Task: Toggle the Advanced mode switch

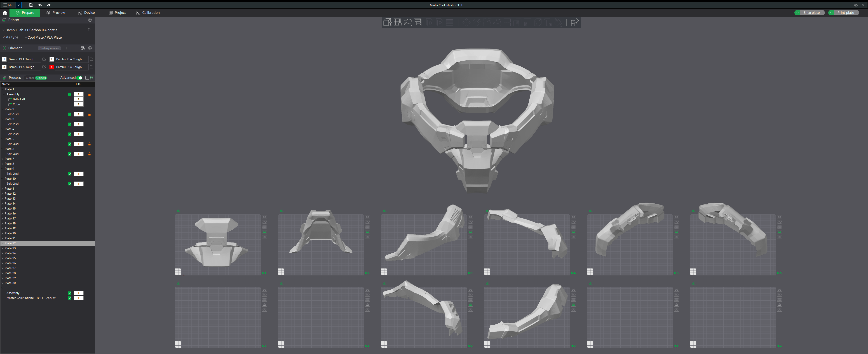Action: 80,78
